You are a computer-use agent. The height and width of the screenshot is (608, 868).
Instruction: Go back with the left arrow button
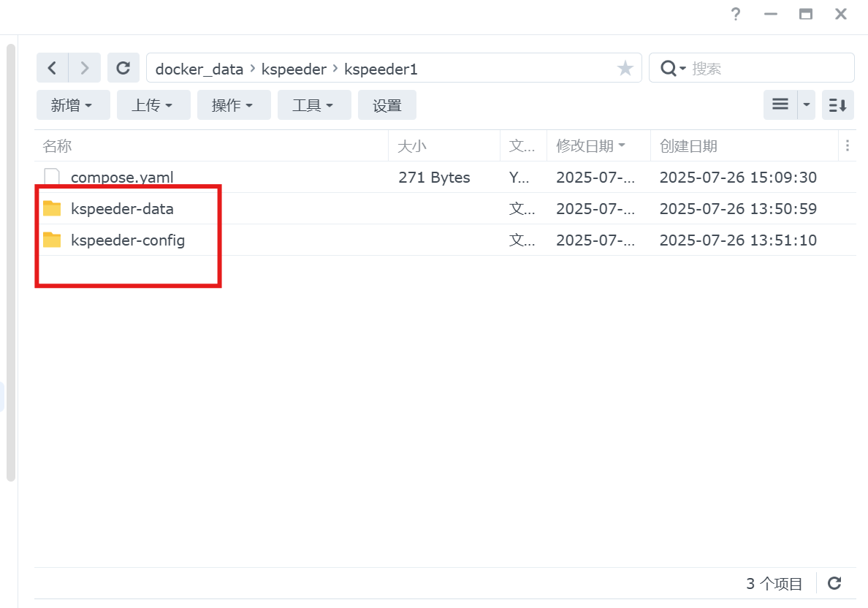tap(52, 68)
